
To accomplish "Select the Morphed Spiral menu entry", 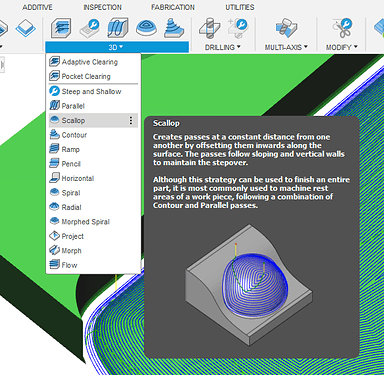I will tap(93, 222).
